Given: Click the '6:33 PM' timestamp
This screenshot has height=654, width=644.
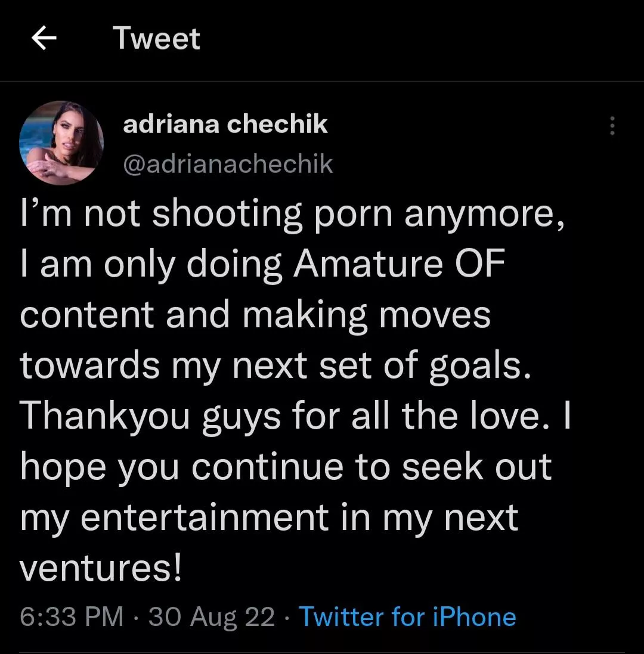Looking at the screenshot, I should point(72,616).
